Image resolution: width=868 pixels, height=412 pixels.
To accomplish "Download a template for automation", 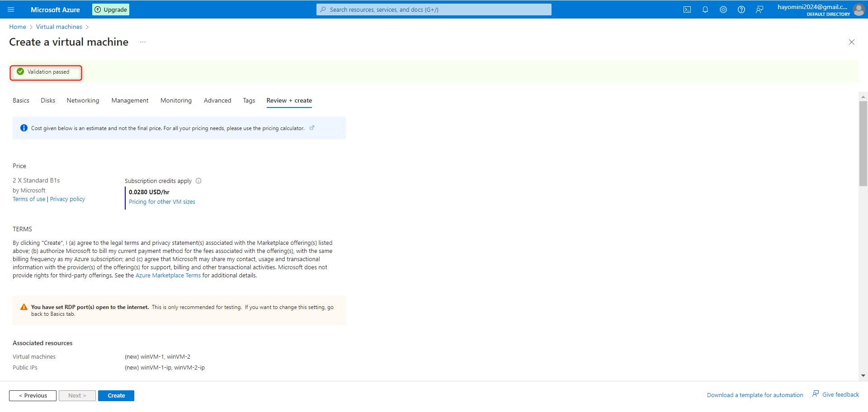I will [755, 395].
